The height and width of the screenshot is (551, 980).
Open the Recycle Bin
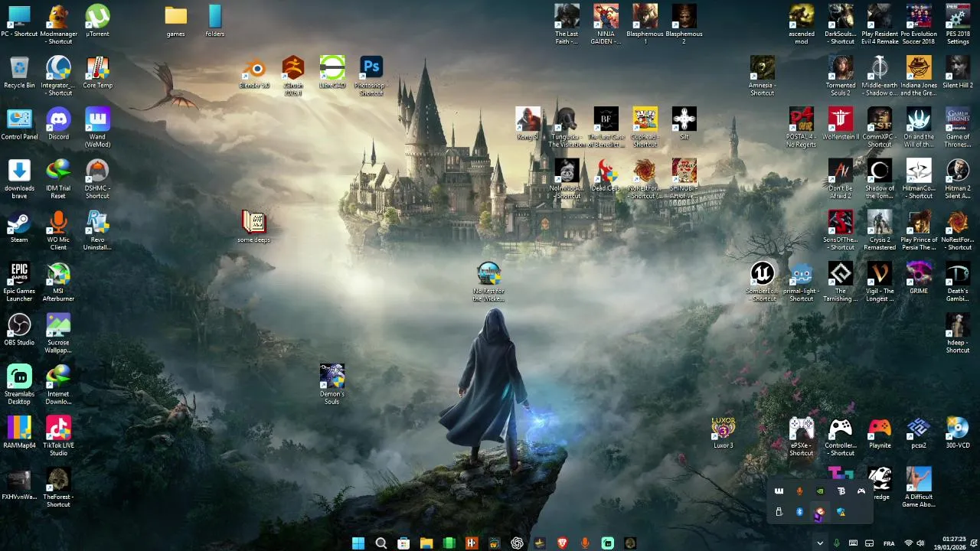point(19,73)
